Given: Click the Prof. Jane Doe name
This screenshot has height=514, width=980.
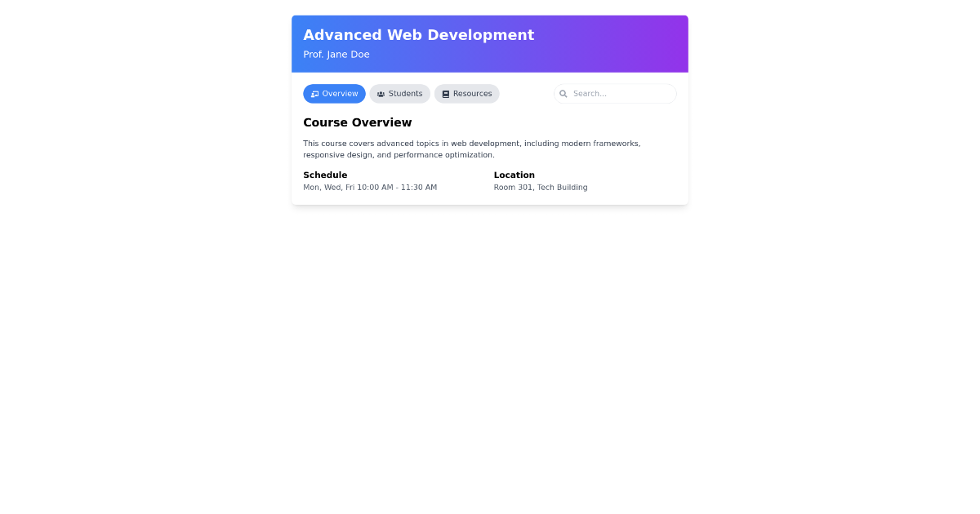Looking at the screenshot, I should point(336,54).
